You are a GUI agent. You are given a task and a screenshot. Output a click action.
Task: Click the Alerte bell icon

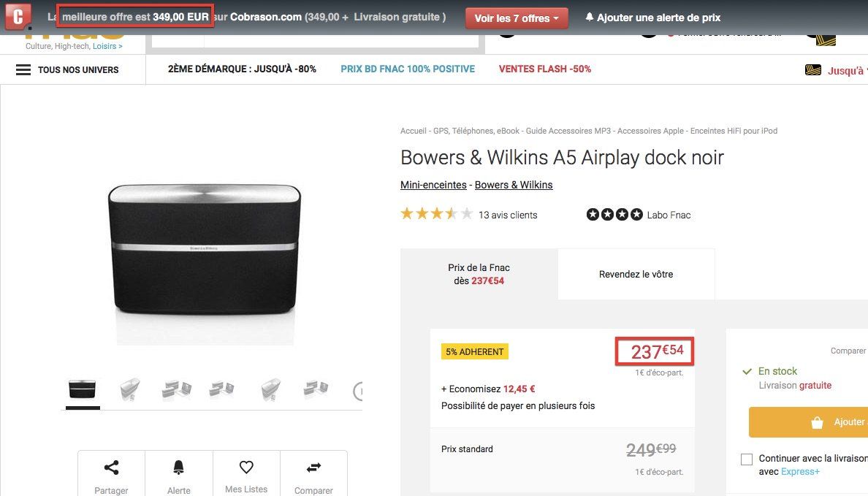click(178, 468)
